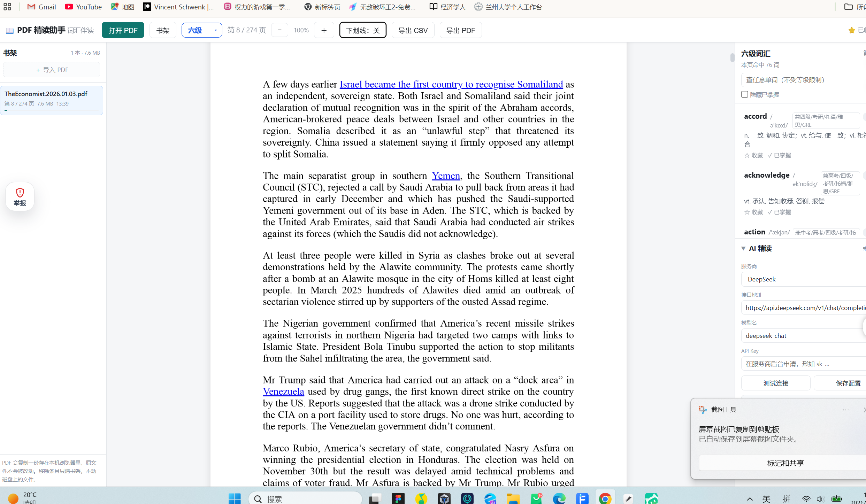This screenshot has height=504, width=866.
Task: Check the 隐藏已掌握 checkbox
Action: pos(745,94)
